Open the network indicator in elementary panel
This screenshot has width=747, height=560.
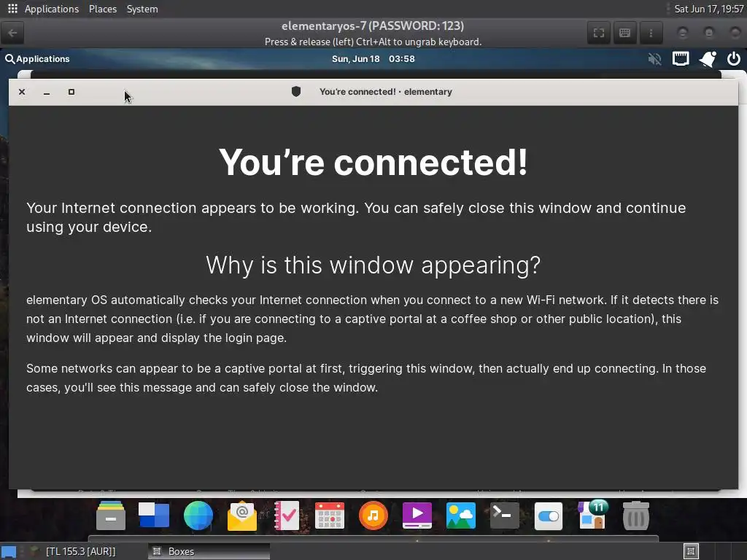tap(681, 59)
